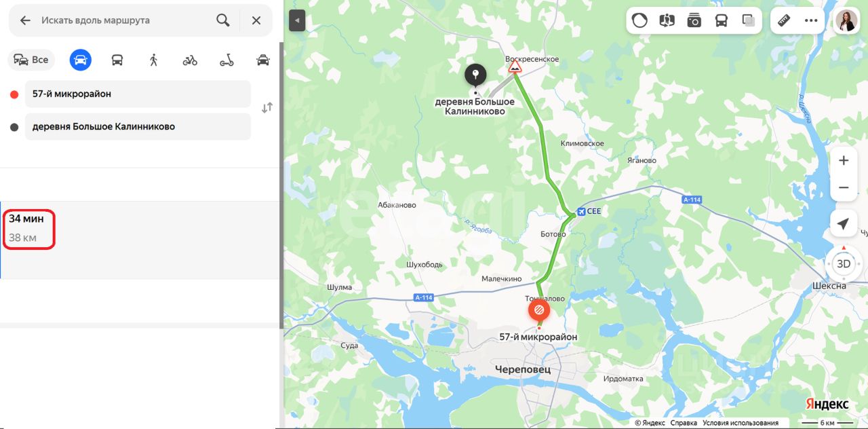Image resolution: width=868 pixels, height=429 pixels.
Task: Select the 'Все' all transport tab
Action: click(x=31, y=60)
